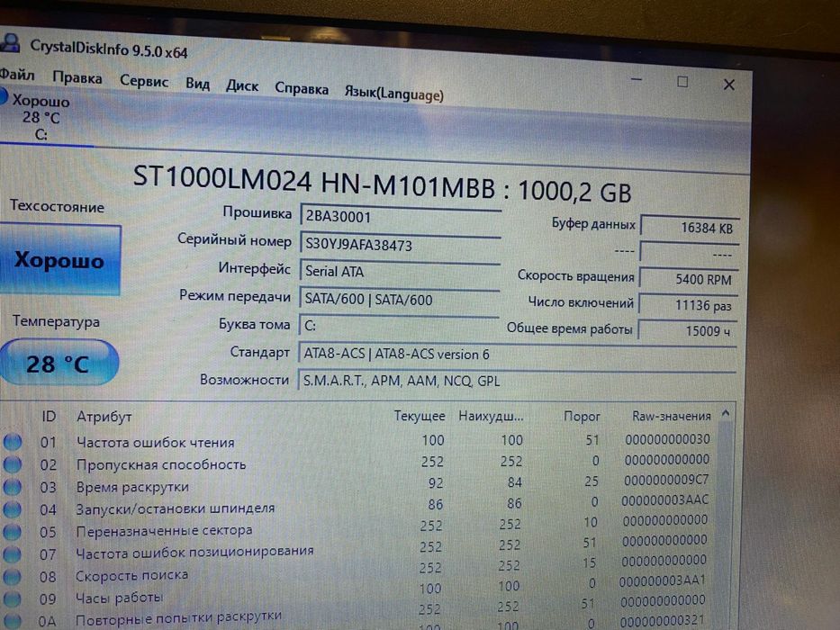840x630 pixels.
Task: Open the Диск menu
Action: [242, 85]
